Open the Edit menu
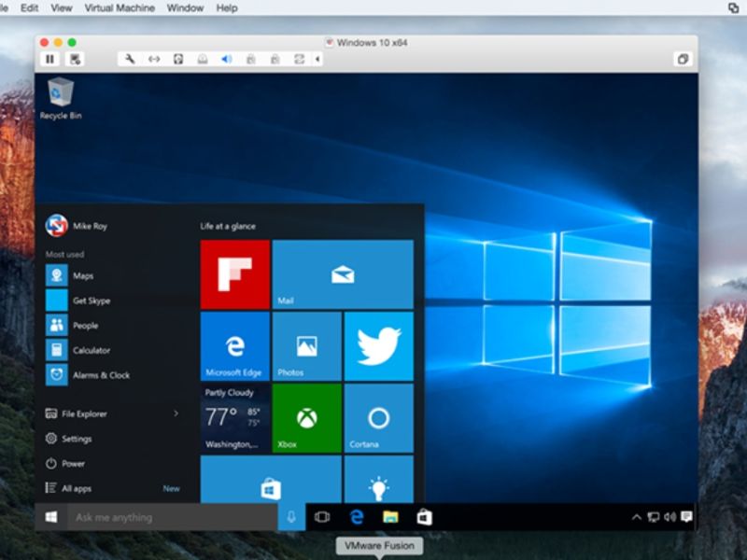The width and height of the screenshot is (747, 560). [x=29, y=8]
